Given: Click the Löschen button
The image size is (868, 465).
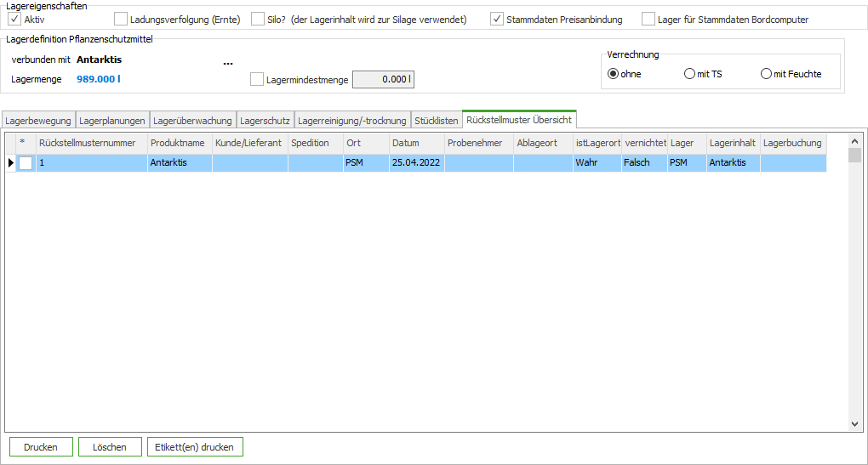Looking at the screenshot, I should [x=110, y=447].
